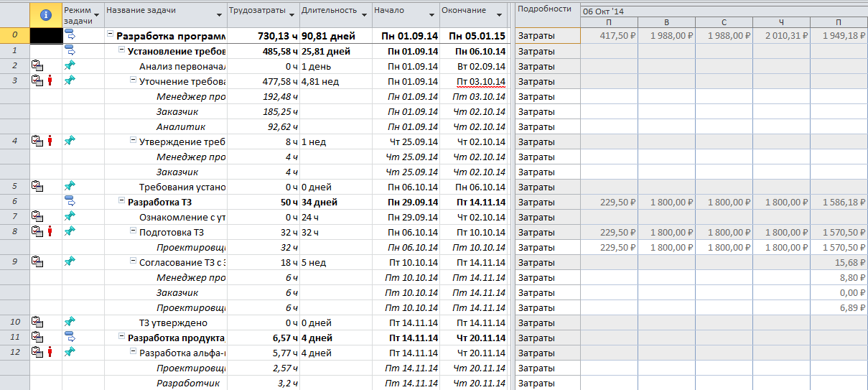The height and width of the screenshot is (390, 868).
Task: Click the indicator icon in row 10
Action: click(x=37, y=322)
